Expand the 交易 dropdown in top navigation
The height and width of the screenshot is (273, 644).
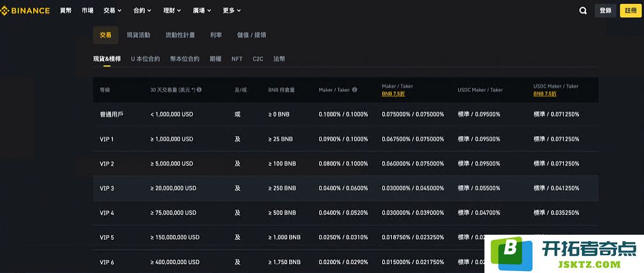(x=112, y=11)
